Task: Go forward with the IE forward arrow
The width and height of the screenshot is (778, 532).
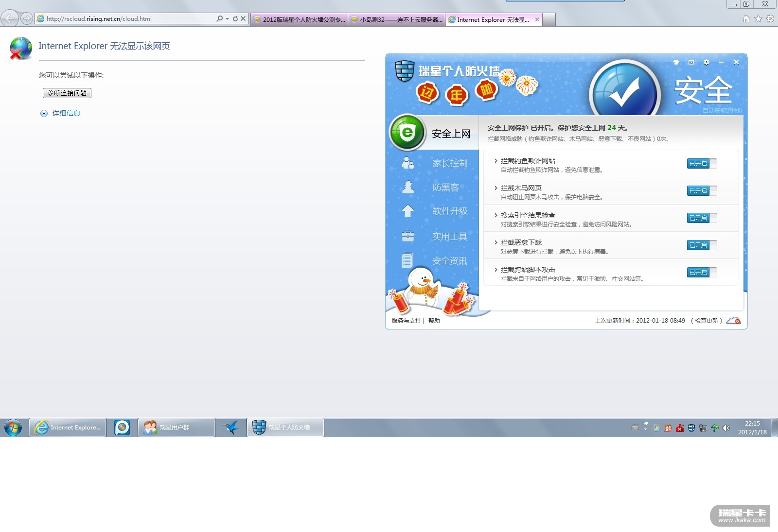Action: [27, 18]
